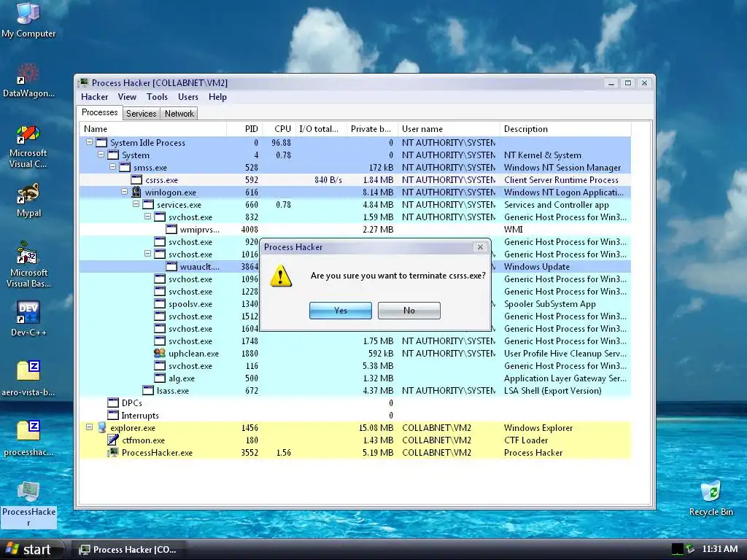
Task: Click the Process Hacker title bar icon
Action: (x=84, y=82)
